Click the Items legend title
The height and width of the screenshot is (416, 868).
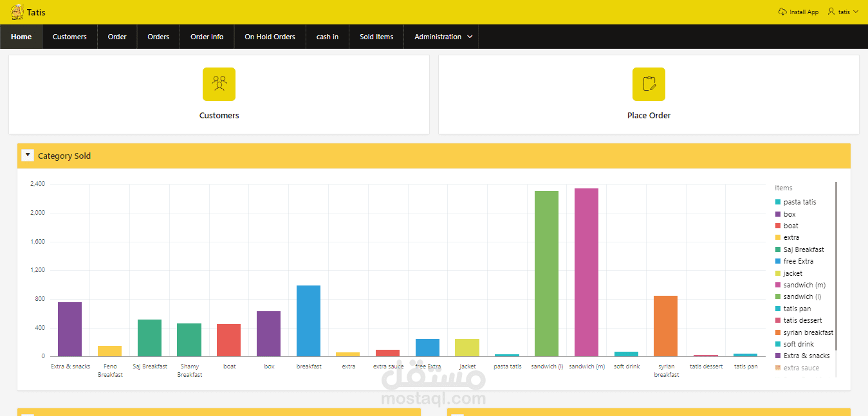pyautogui.click(x=784, y=188)
